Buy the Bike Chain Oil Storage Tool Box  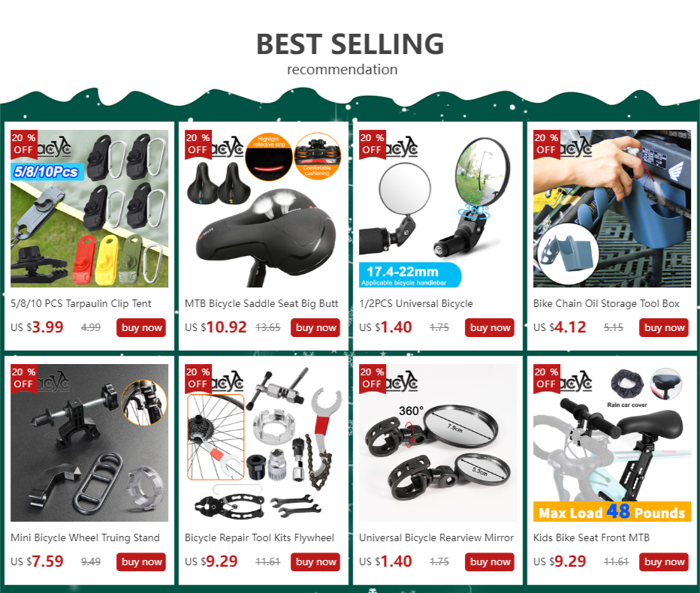pyautogui.click(x=664, y=327)
